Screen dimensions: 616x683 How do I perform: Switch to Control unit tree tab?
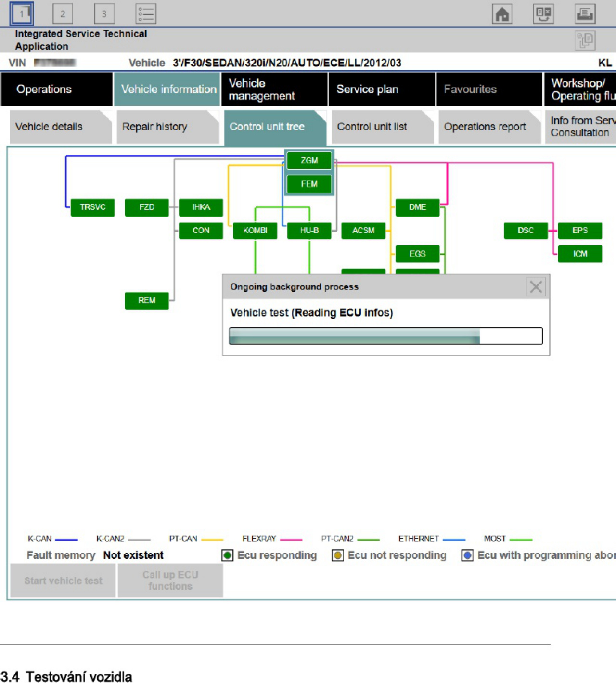tap(275, 127)
